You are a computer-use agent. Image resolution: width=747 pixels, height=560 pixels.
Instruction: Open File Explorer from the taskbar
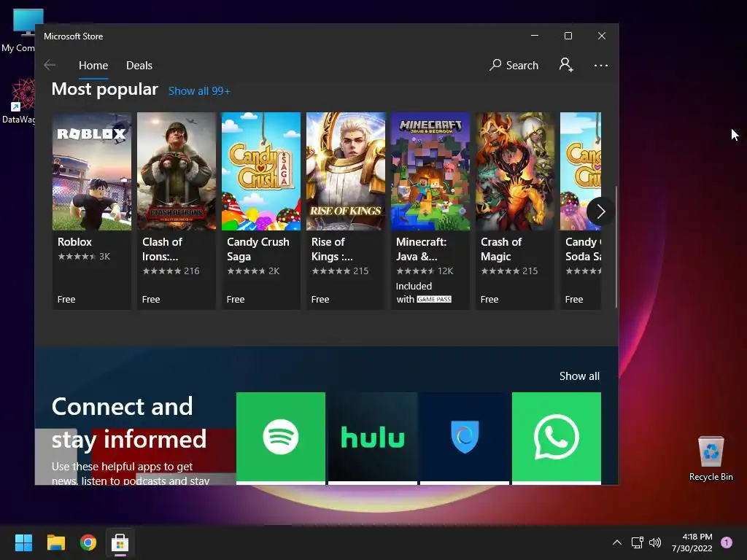point(55,542)
